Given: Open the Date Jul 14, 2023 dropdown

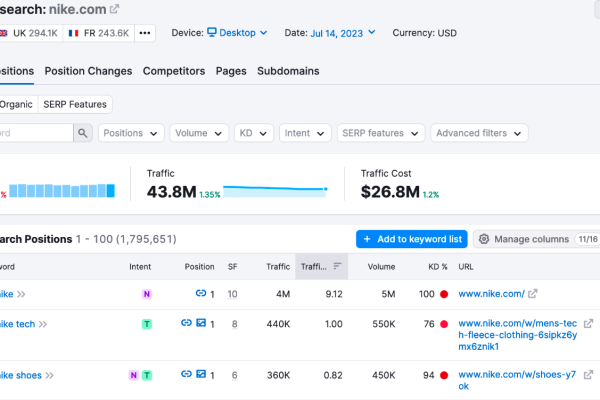Looking at the screenshot, I should [x=342, y=33].
